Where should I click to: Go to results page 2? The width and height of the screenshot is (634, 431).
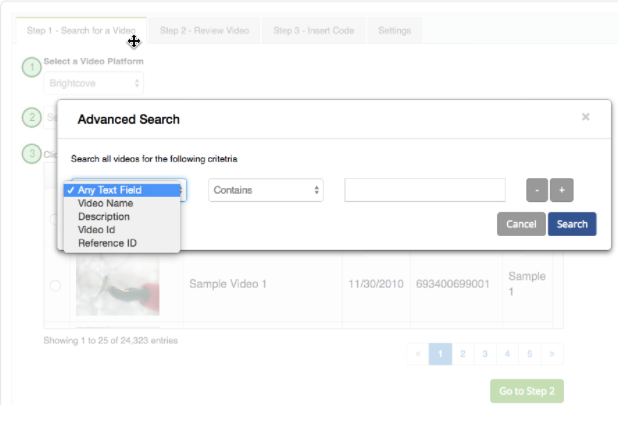click(x=463, y=354)
